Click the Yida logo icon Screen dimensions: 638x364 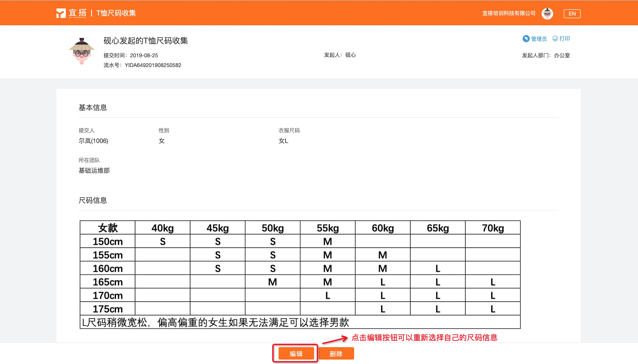point(61,13)
